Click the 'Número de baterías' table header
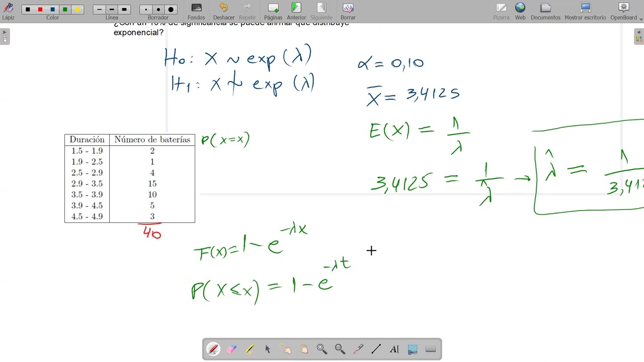 point(152,140)
